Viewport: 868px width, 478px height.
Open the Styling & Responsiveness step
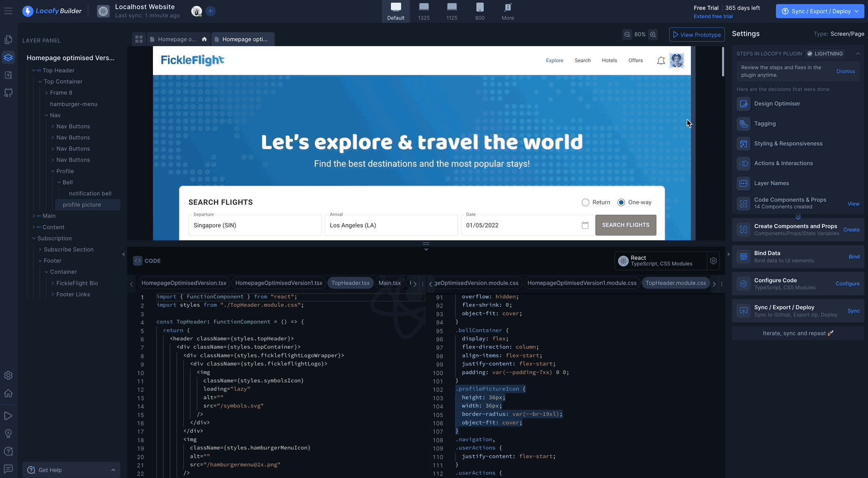(x=797, y=144)
